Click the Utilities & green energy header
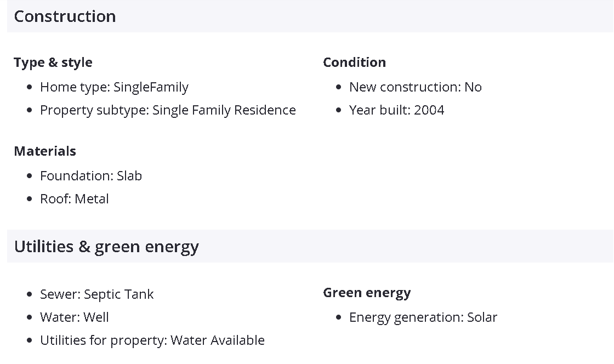 106,247
